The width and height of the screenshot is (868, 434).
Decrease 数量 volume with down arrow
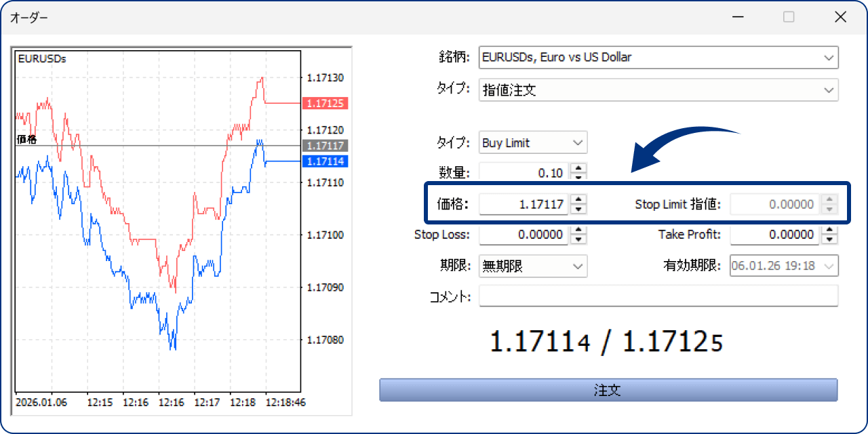click(578, 178)
